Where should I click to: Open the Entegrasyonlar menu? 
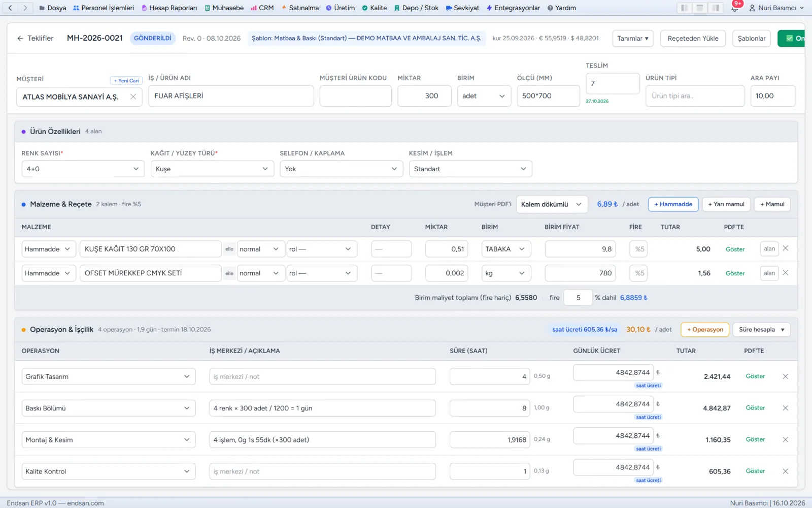tap(513, 8)
